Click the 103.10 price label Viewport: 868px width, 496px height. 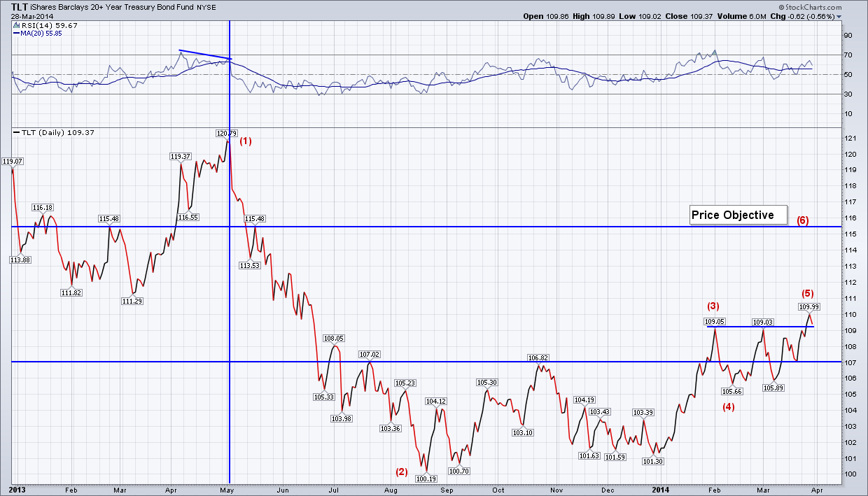[523, 432]
